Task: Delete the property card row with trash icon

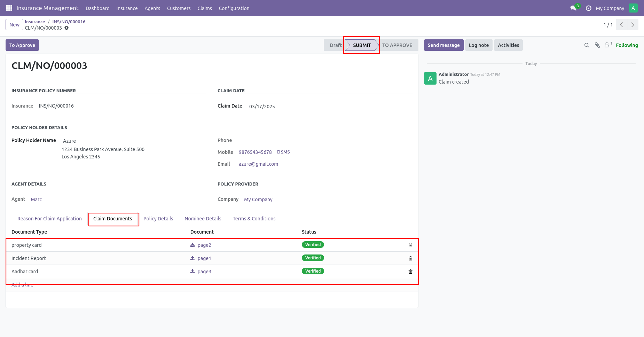Action: click(410, 245)
